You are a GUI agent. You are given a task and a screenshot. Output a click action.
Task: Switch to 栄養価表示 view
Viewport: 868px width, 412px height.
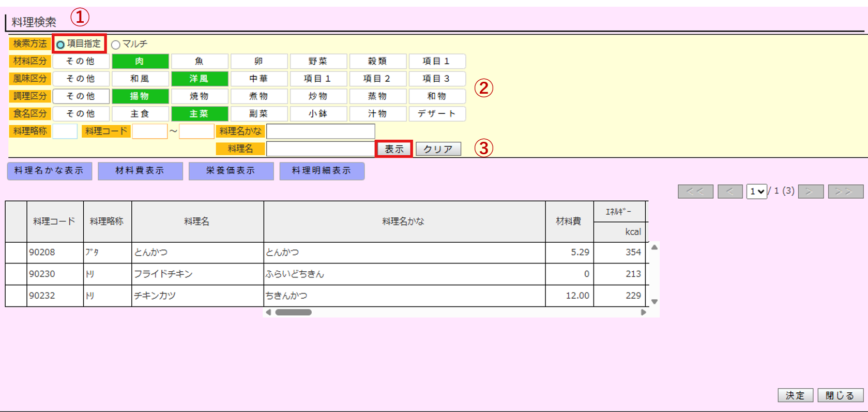[231, 171]
